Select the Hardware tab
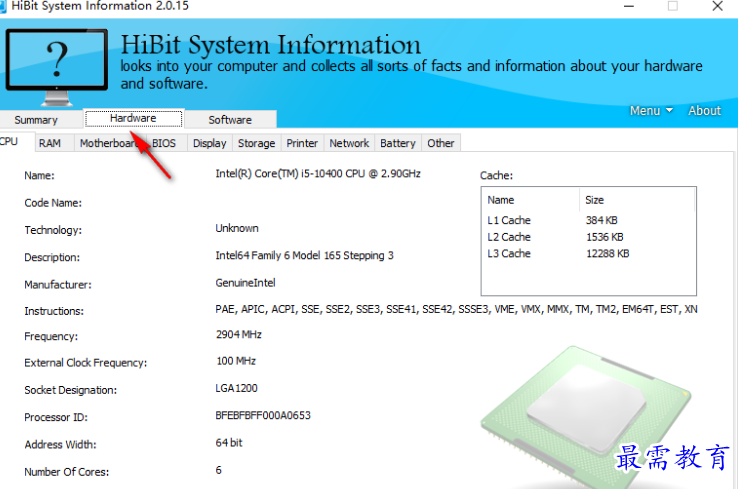Image resolution: width=738 pixels, height=489 pixels. (133, 118)
